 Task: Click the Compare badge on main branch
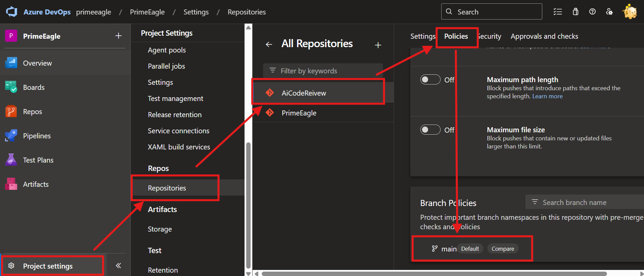click(503, 248)
